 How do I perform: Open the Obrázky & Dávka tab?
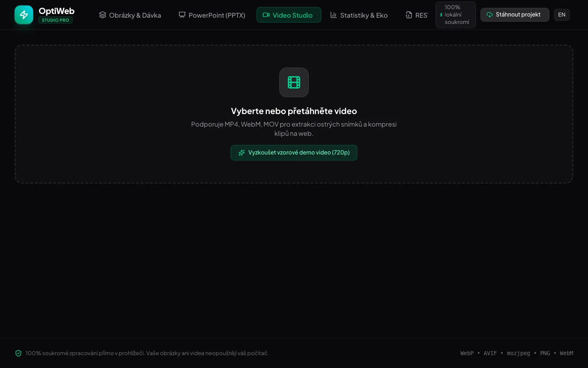pyautogui.click(x=130, y=15)
